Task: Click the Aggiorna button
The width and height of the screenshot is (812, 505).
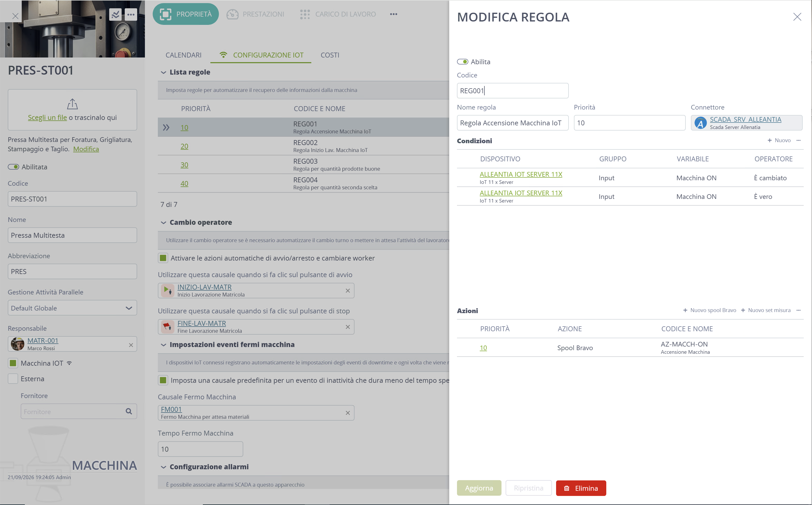Action: [479, 488]
